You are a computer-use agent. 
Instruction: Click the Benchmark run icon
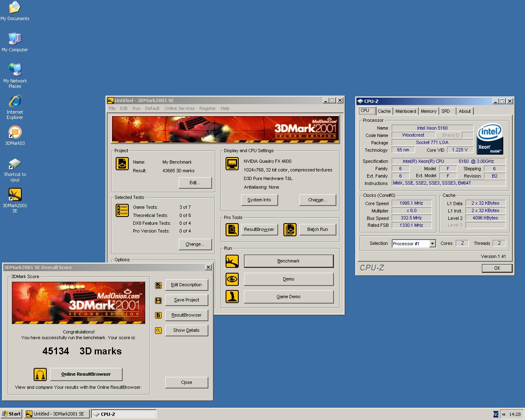232,261
